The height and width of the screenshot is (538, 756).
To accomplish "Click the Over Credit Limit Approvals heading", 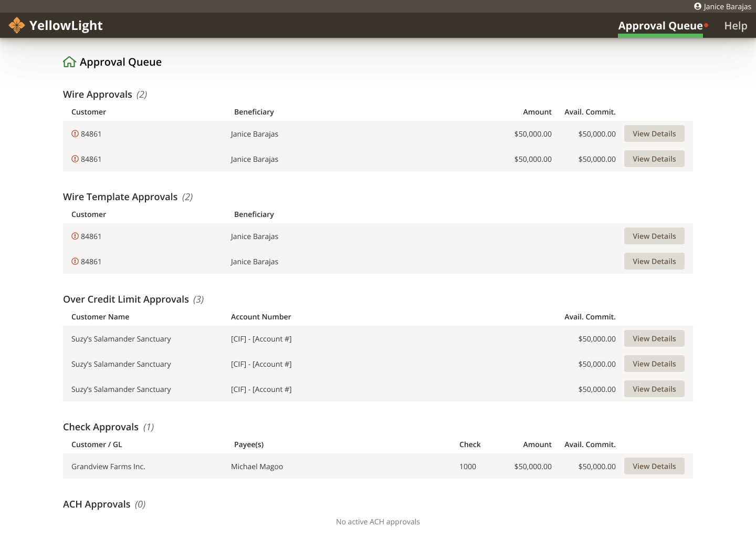I will click(126, 299).
